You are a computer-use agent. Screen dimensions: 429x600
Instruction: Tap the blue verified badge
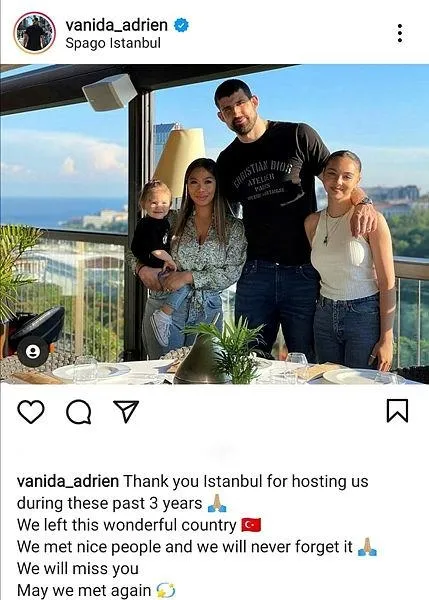[x=181, y=25]
